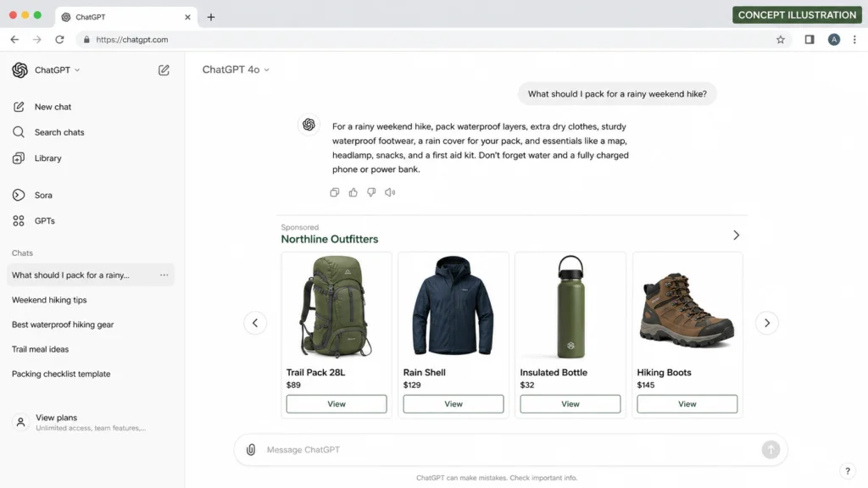The width and height of the screenshot is (868, 488).
Task: Open the 'Packing checklist template' chat
Action: (x=61, y=374)
